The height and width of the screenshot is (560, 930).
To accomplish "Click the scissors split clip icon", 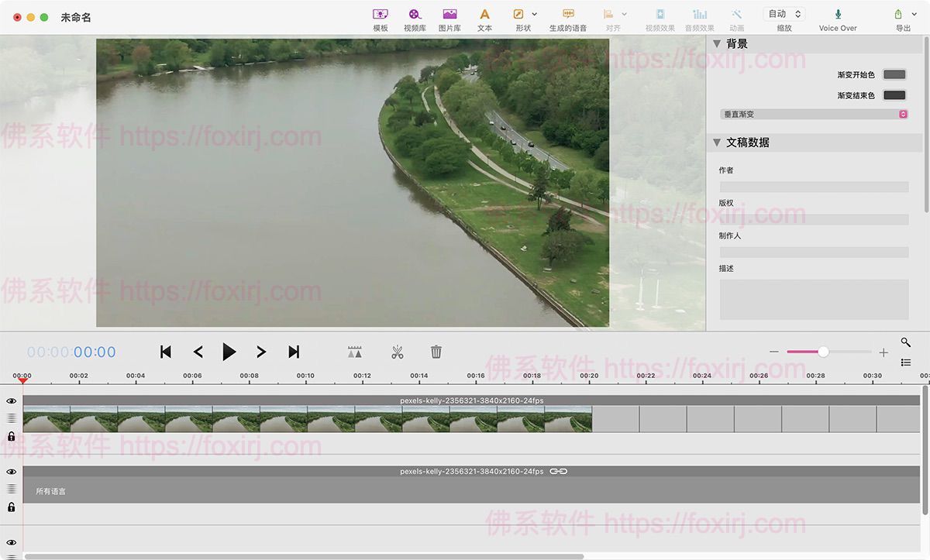I will (x=398, y=352).
